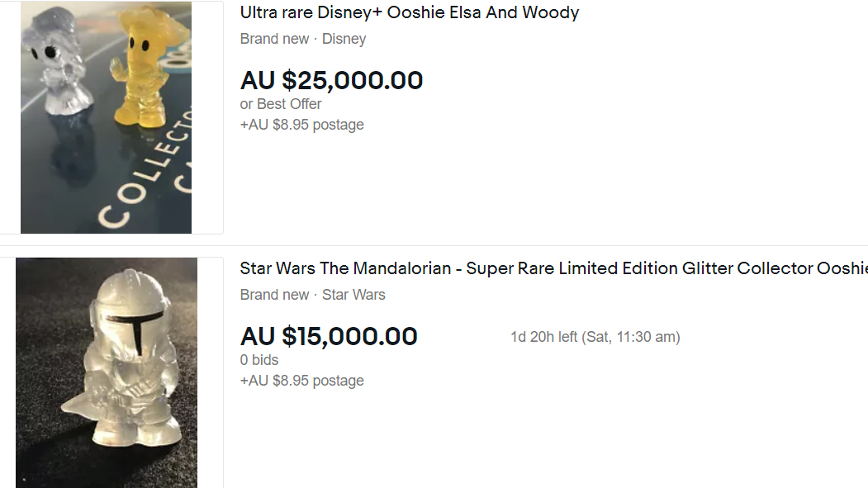Click the AU $15,000.00 price
Viewport: 868px width, 488px height.
[329, 336]
